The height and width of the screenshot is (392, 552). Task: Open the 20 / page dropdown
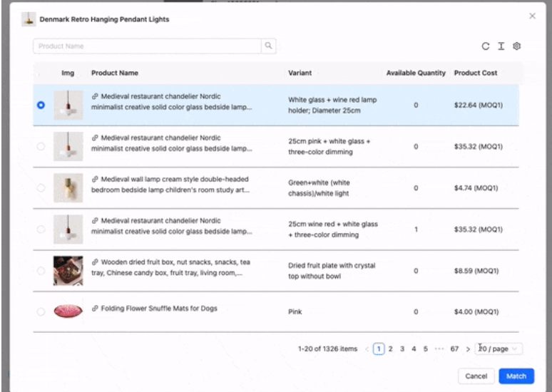pyautogui.click(x=499, y=349)
